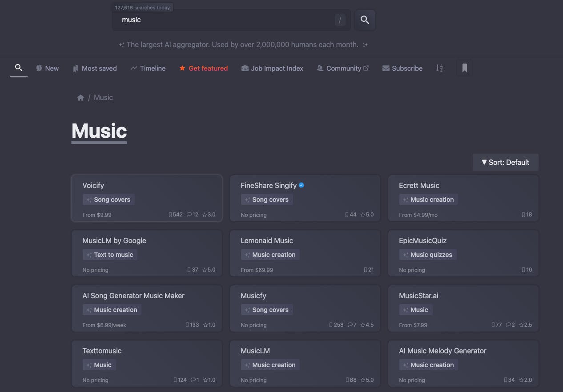Click the magnifier search submit button
This screenshot has height=392, width=563.
click(365, 20)
